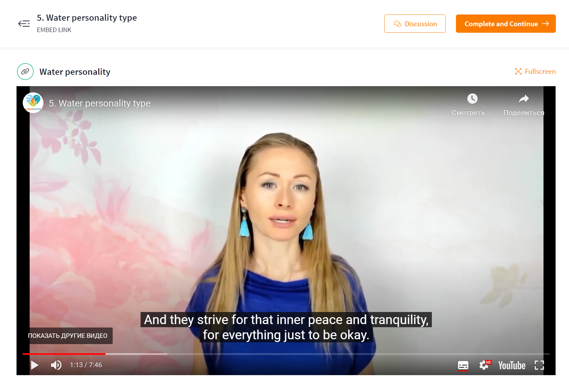
Task: Click the embed link chain icon
Action: (x=25, y=71)
